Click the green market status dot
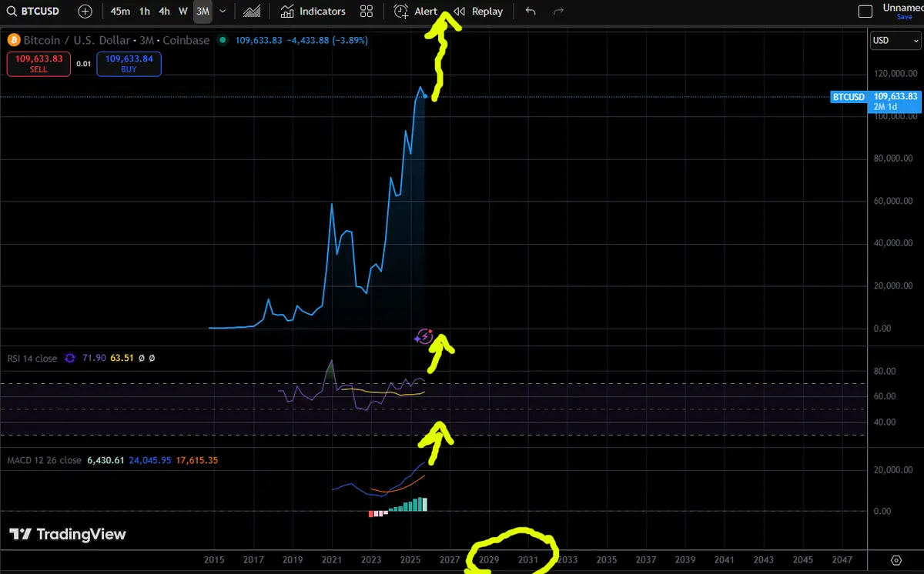Image resolution: width=924 pixels, height=574 pixels. pyautogui.click(x=223, y=40)
